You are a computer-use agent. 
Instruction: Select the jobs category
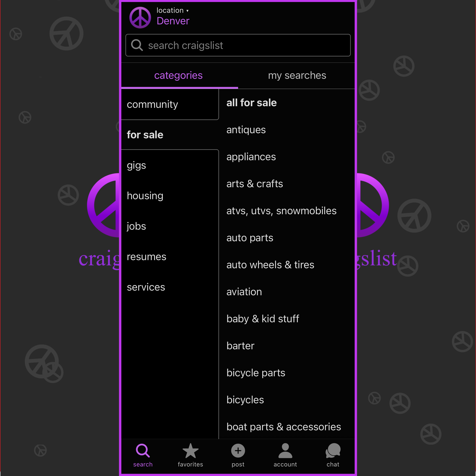point(136,226)
